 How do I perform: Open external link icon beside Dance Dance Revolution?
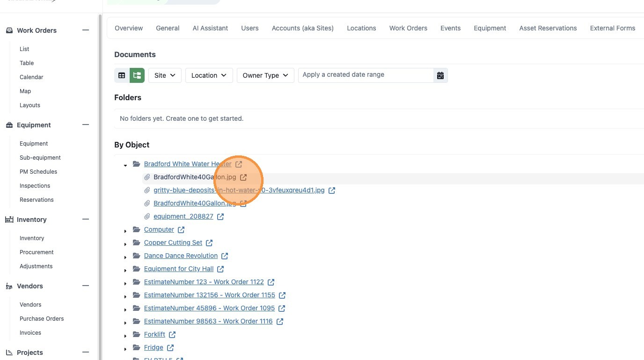(x=225, y=256)
